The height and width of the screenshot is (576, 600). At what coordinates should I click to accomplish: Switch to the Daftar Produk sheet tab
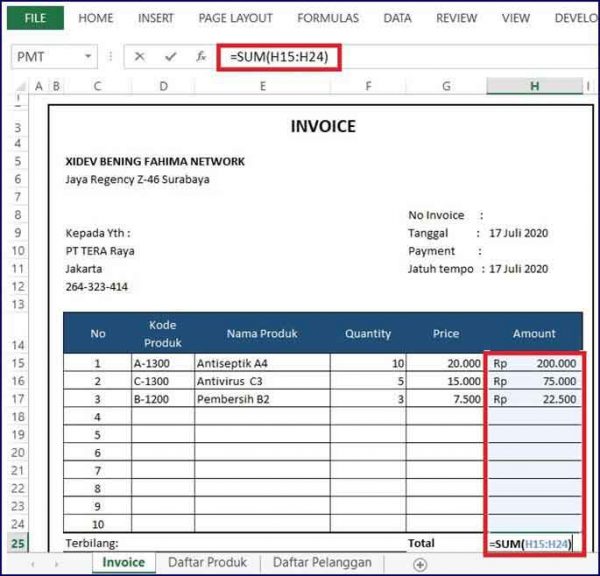pos(208,563)
